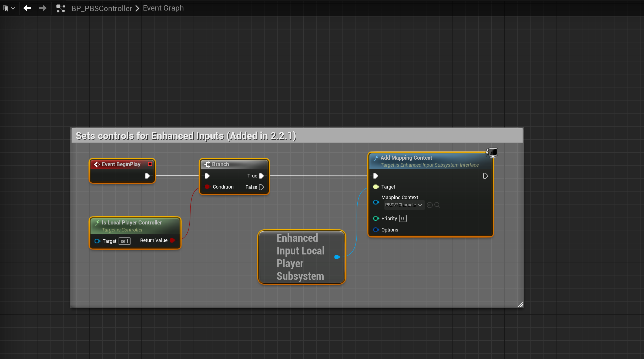The width and height of the screenshot is (644, 359).
Task: Click the Options struct input pin
Action: click(x=376, y=230)
